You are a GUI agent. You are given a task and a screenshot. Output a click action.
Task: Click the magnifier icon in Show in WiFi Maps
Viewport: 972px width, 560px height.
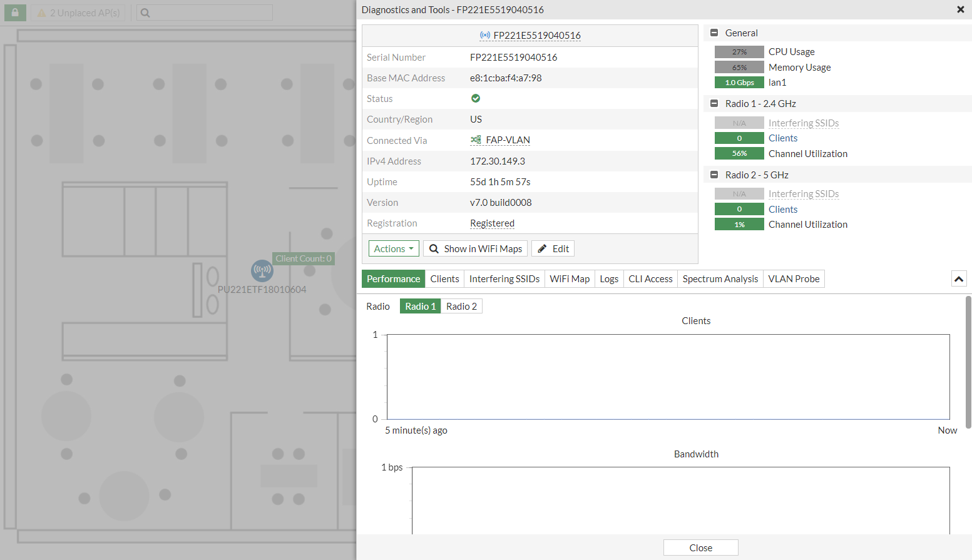[x=434, y=248]
